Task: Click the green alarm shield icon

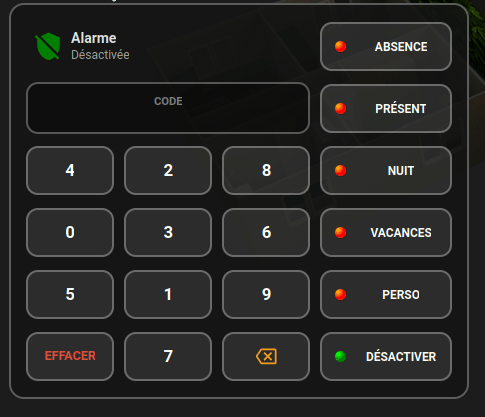Action: [48, 46]
